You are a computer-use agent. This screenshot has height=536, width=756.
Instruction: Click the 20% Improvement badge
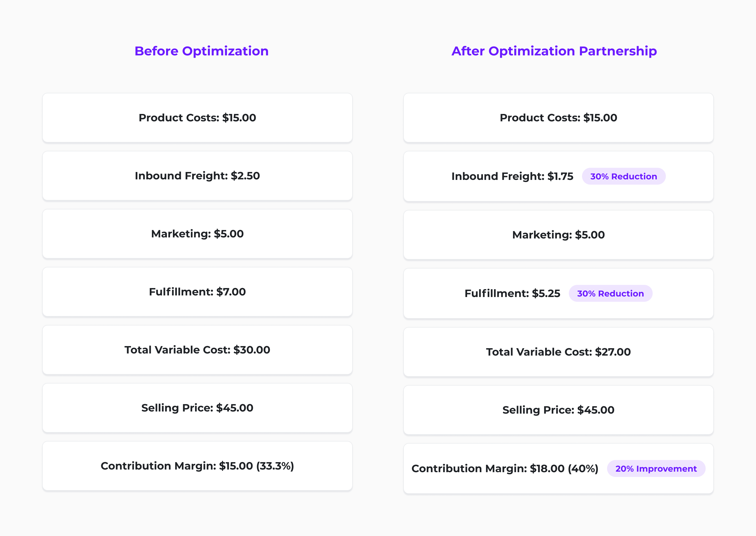pyautogui.click(x=656, y=469)
